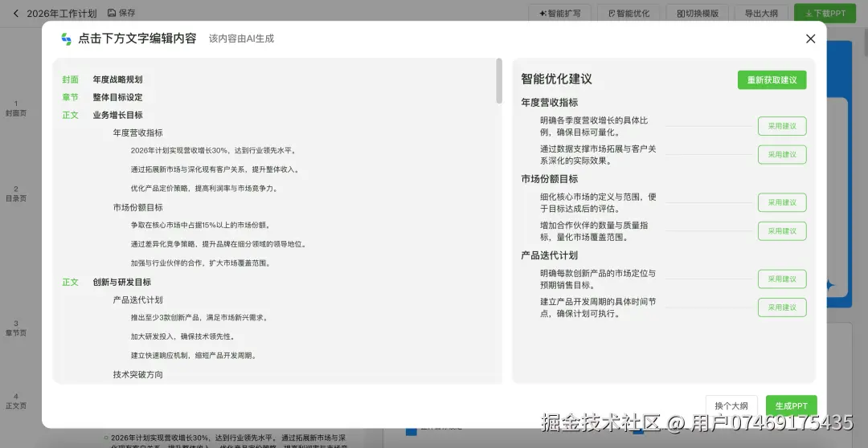This screenshot has width=868, height=448.
Task: Edit section title 业务增长目标
Action: click(x=118, y=115)
